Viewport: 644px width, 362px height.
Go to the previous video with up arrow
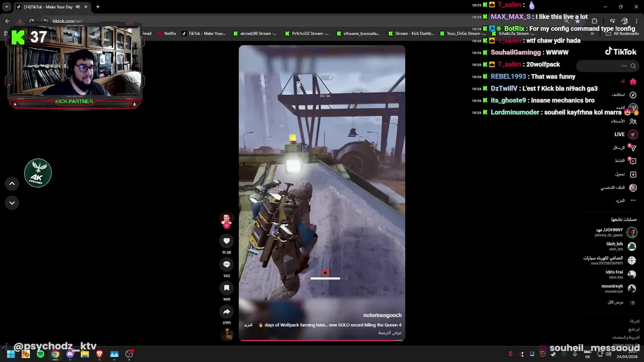coord(12,184)
